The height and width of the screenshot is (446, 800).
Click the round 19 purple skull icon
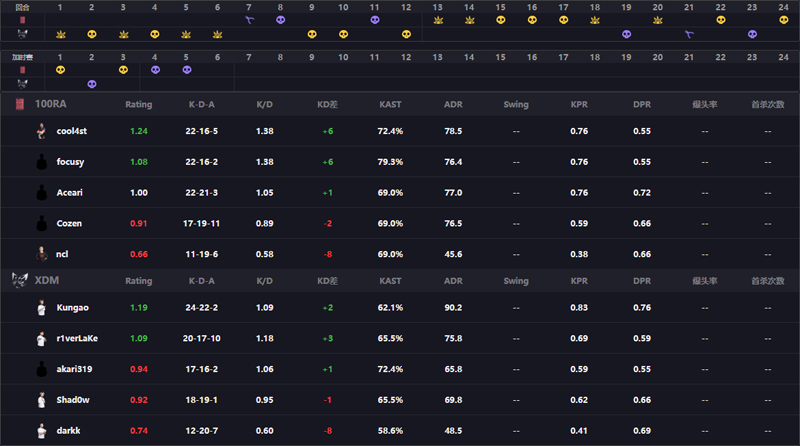click(627, 34)
